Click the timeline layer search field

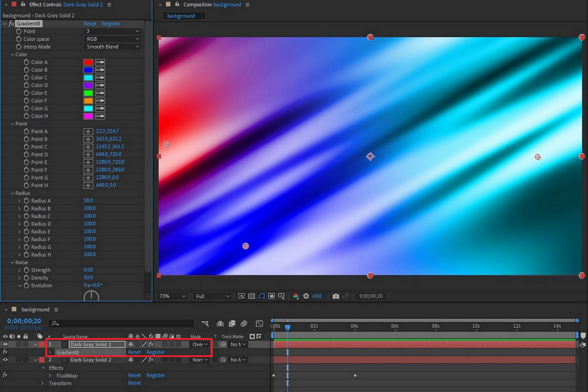[x=122, y=323]
